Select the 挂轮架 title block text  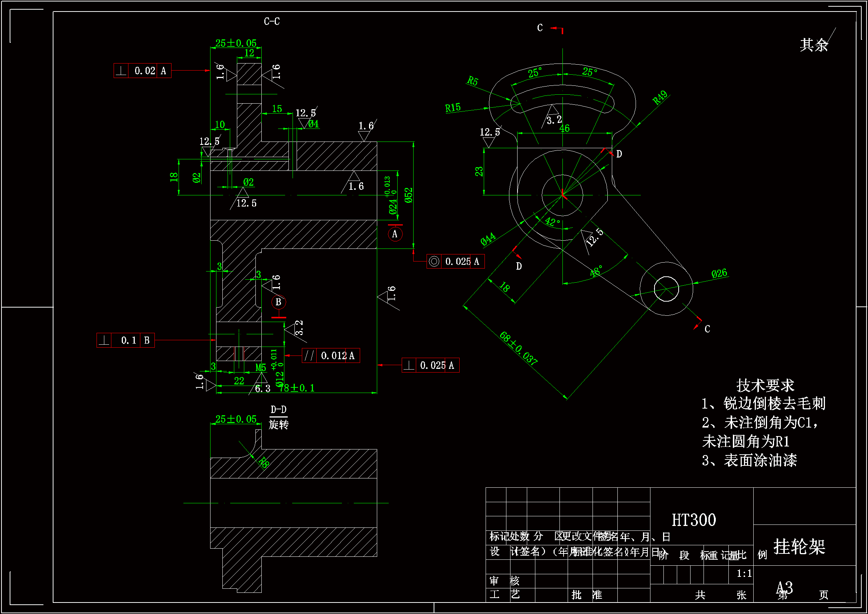(799, 547)
